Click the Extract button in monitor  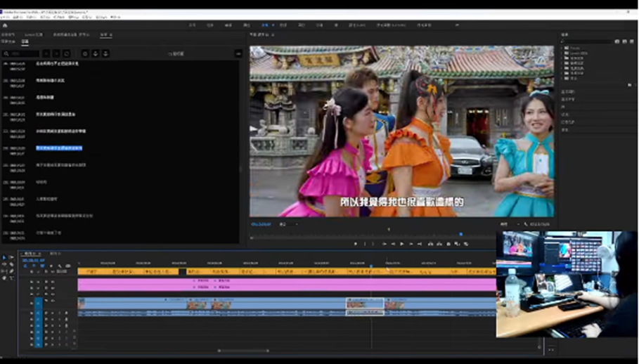pyautogui.click(x=439, y=244)
